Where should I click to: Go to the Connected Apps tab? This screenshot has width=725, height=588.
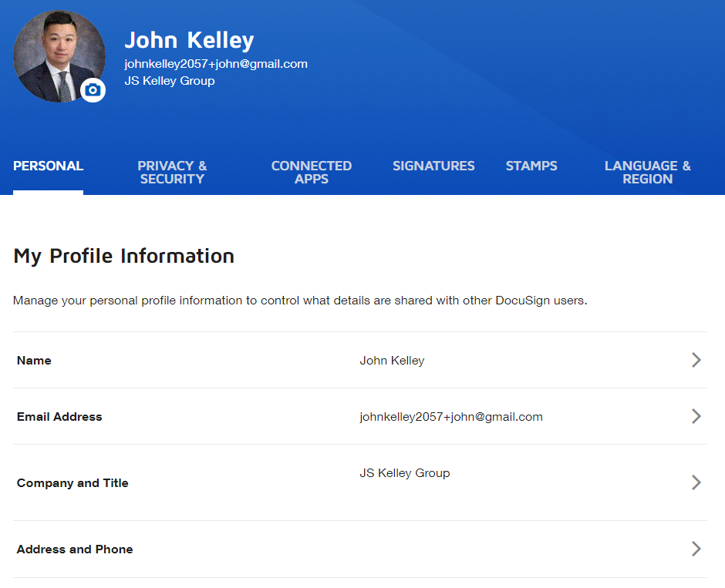311,173
